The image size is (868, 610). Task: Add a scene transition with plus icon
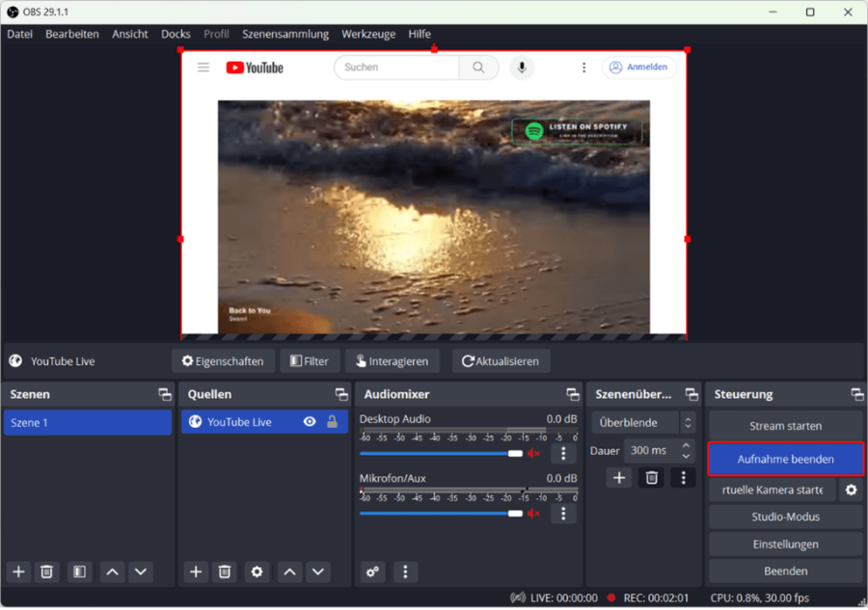pyautogui.click(x=619, y=478)
